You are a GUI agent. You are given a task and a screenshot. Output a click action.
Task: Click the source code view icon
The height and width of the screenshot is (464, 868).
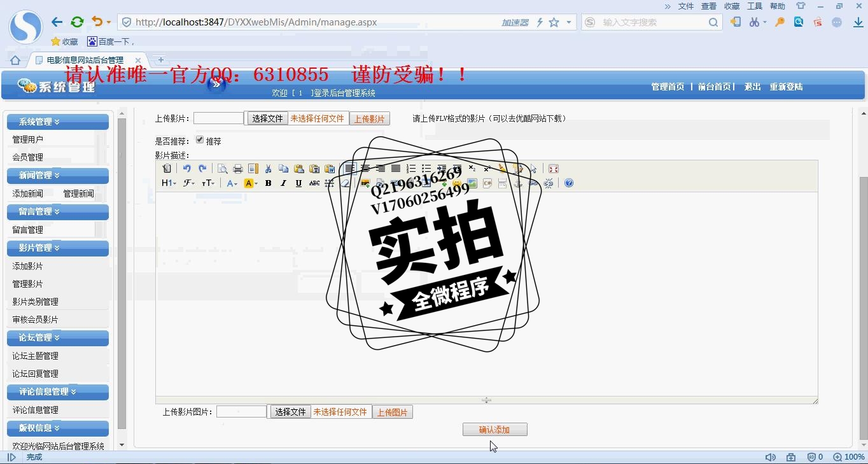tap(167, 169)
